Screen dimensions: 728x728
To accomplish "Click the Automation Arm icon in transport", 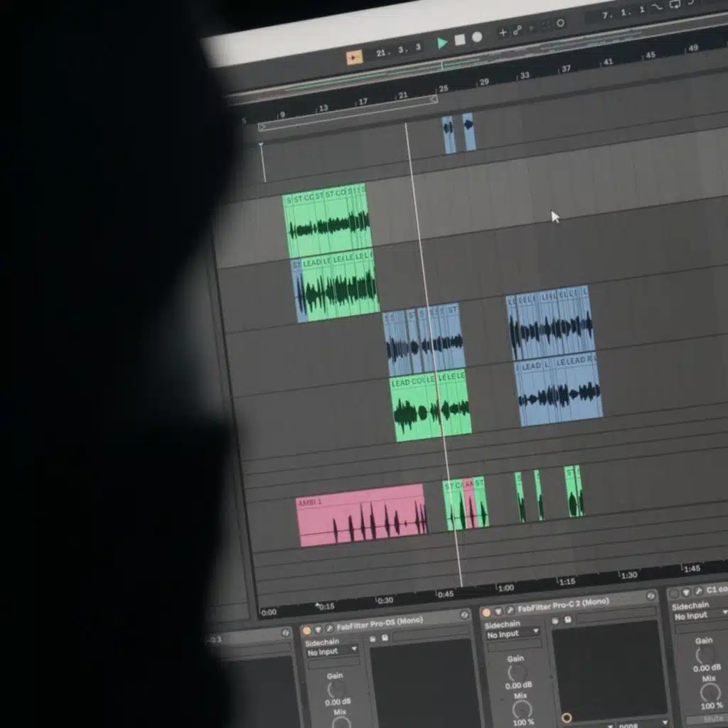I will (518, 30).
